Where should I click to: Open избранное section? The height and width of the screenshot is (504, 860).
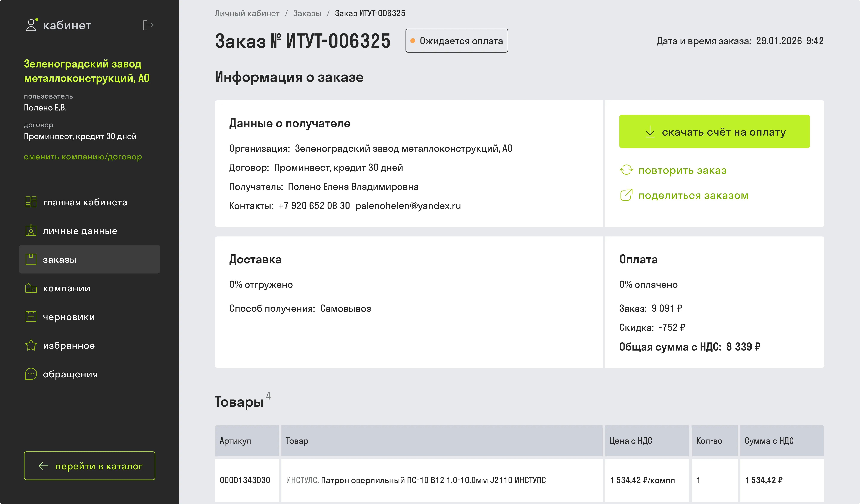pos(89,345)
